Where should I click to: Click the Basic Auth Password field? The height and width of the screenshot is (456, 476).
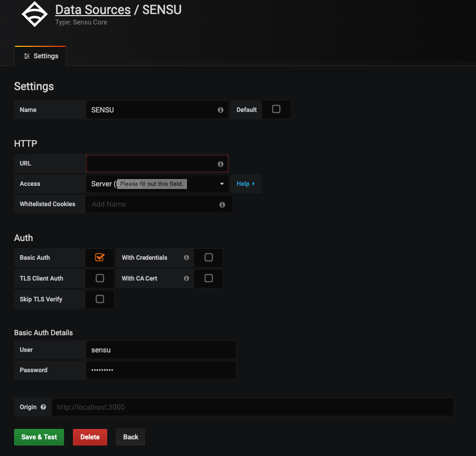161,370
